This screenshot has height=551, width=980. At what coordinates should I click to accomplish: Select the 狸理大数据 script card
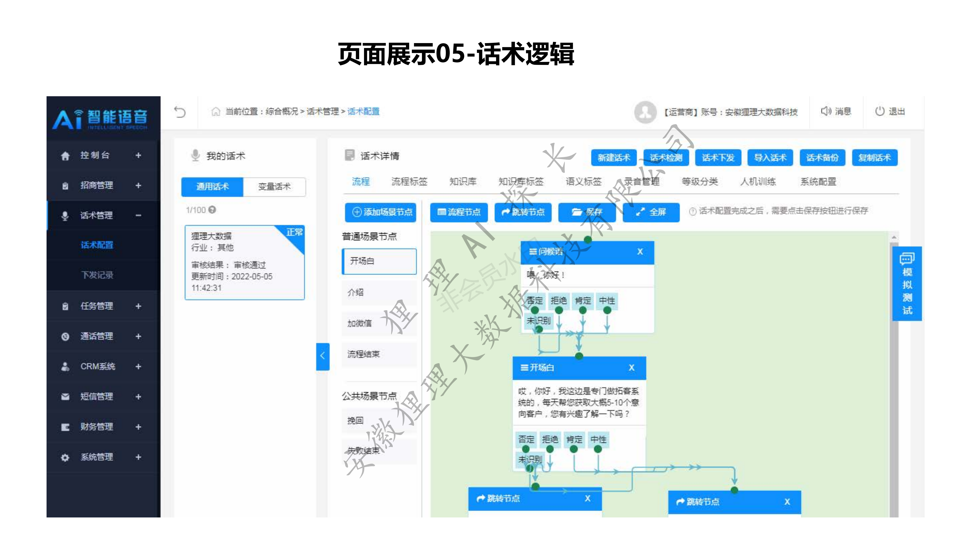click(x=245, y=262)
